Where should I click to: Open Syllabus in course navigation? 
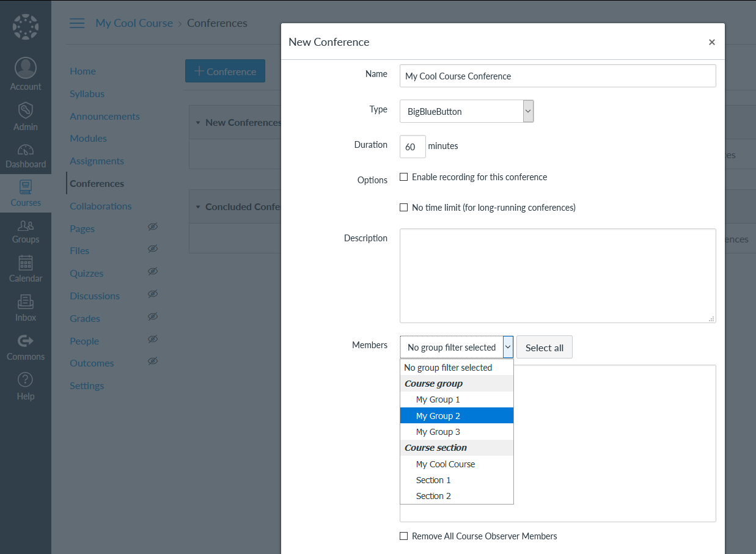[x=87, y=93]
